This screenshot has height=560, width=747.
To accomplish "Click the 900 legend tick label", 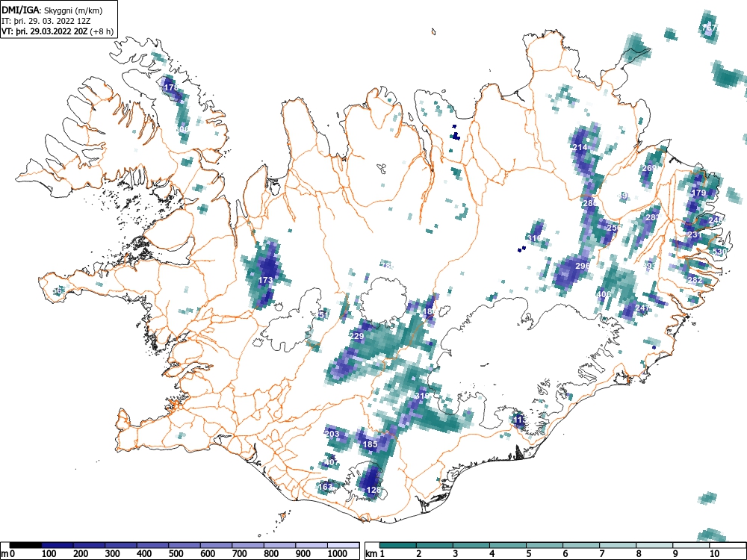I will tap(303, 554).
